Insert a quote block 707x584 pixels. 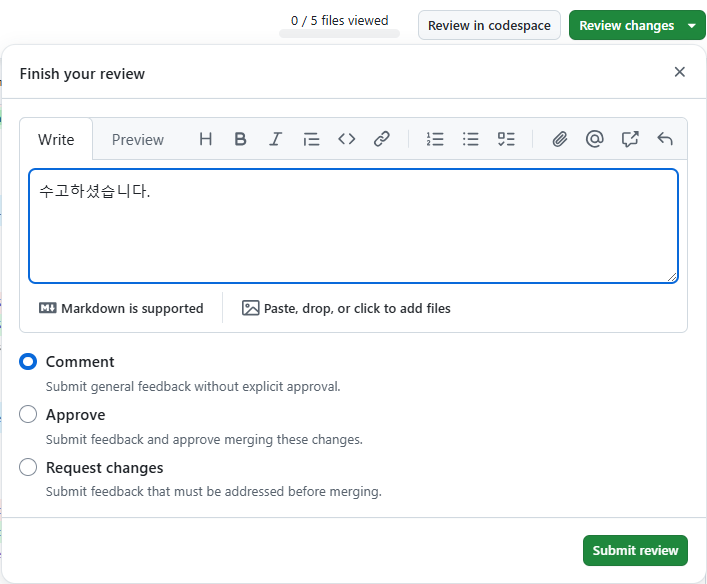click(311, 139)
